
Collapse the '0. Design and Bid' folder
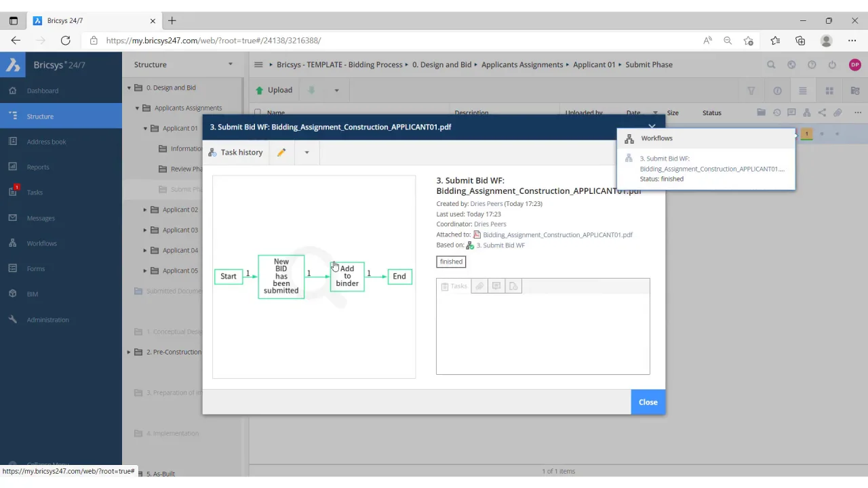click(129, 87)
